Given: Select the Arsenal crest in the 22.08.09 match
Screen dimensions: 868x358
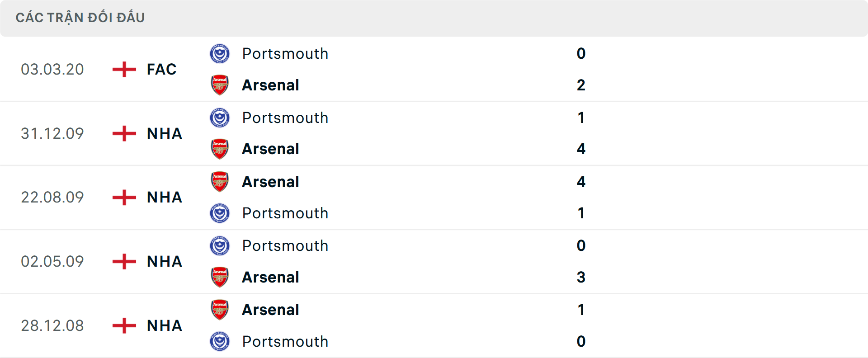Looking at the screenshot, I should click(x=220, y=181).
